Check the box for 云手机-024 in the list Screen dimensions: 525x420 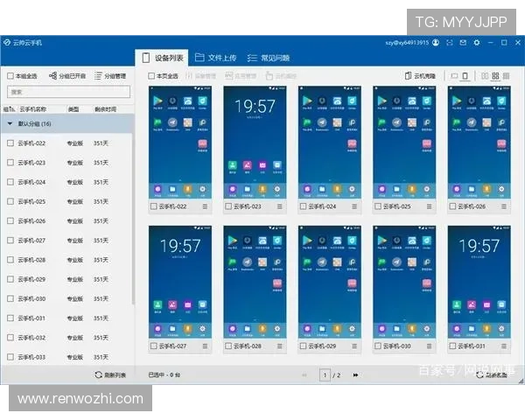pyautogui.click(x=10, y=182)
